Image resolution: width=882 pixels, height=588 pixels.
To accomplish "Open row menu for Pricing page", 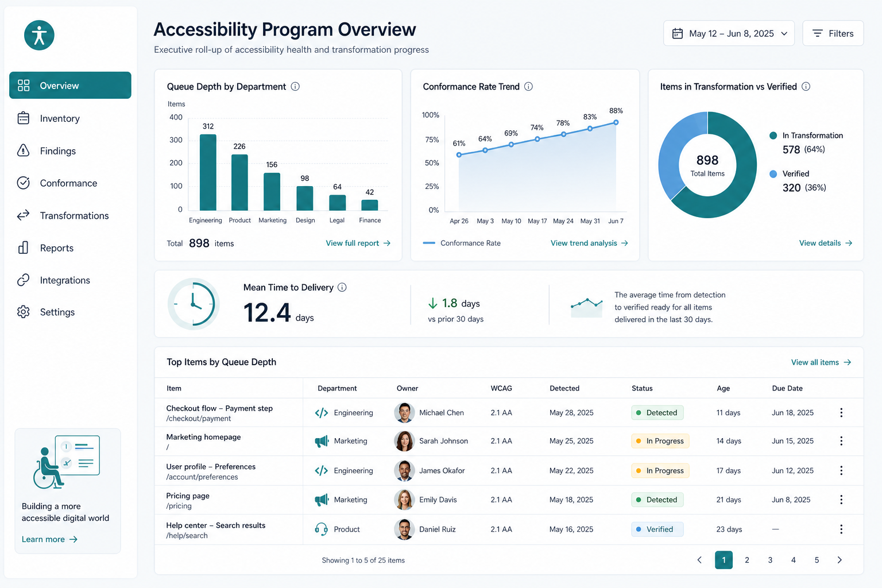I will (x=841, y=500).
